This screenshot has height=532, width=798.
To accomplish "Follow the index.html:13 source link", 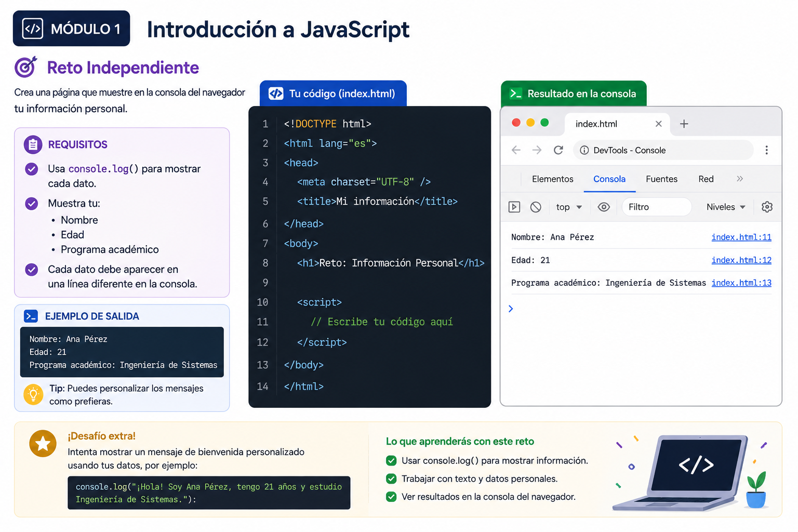I will pyautogui.click(x=741, y=283).
